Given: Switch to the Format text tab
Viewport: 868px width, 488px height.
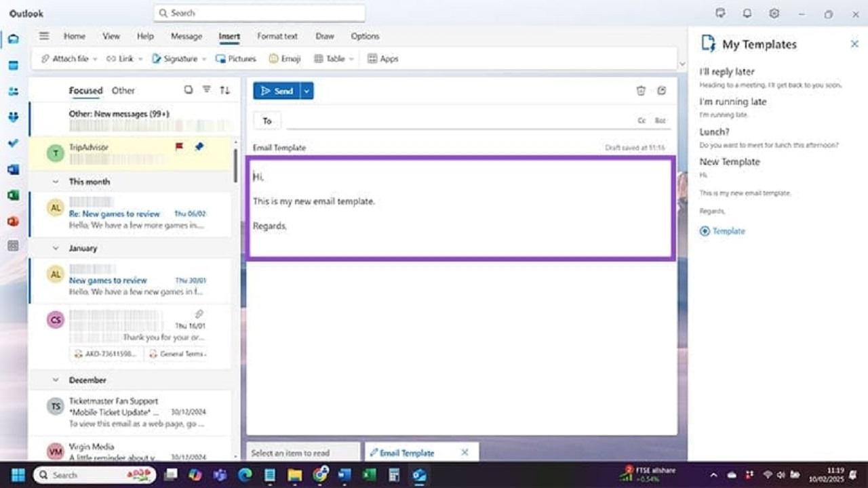Looking at the screenshot, I should pyautogui.click(x=277, y=37).
